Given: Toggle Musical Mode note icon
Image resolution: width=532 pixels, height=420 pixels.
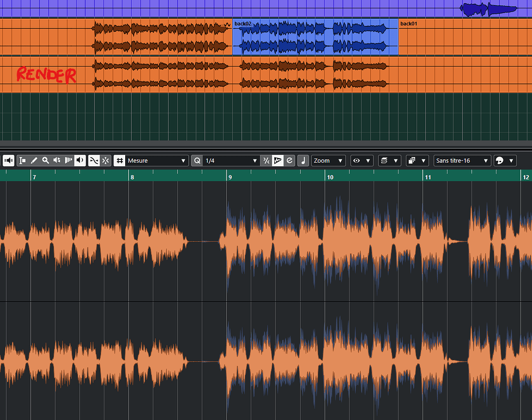Looking at the screenshot, I should click(303, 160).
